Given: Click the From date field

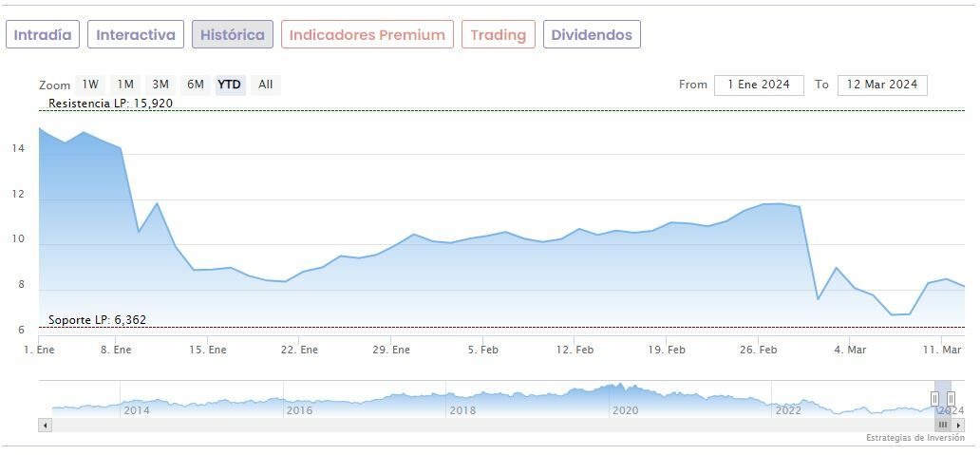Looking at the screenshot, I should point(759,85).
